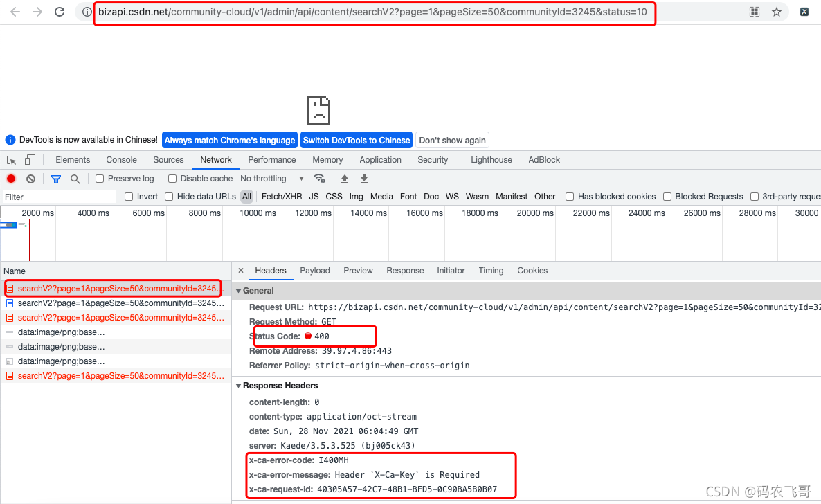821x504 pixels.
Task: Reload the current page
Action: click(60, 12)
